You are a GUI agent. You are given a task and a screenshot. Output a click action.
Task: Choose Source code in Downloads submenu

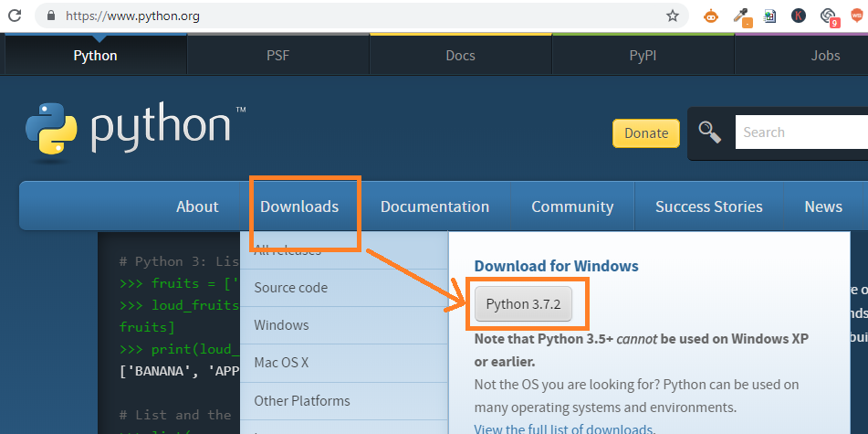point(344,288)
